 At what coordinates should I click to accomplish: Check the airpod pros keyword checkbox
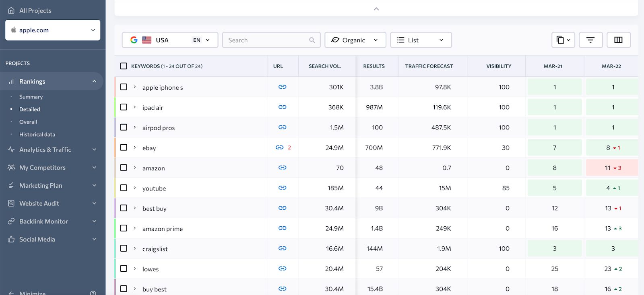124,127
